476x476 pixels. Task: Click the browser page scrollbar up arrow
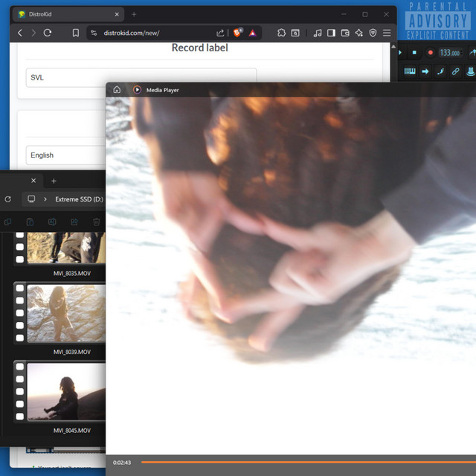click(x=393, y=46)
